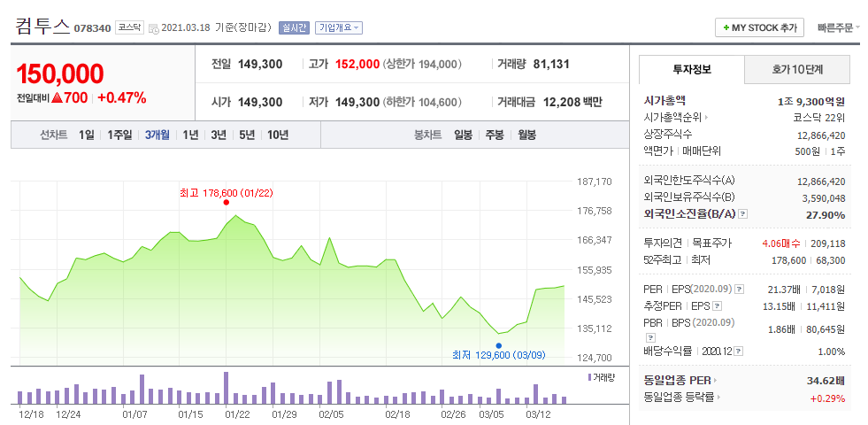Click the 4.06매수 investment opinion
Screen dimensions: 868x425
tap(781, 243)
